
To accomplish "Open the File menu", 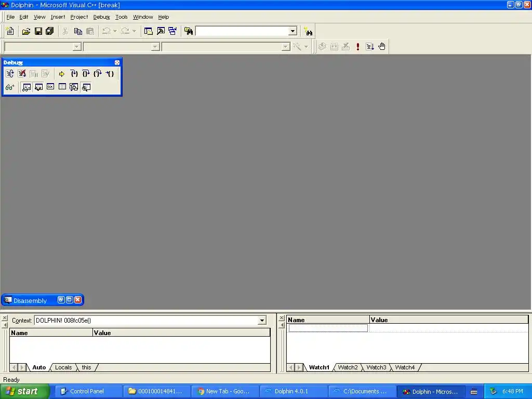I will click(10, 17).
